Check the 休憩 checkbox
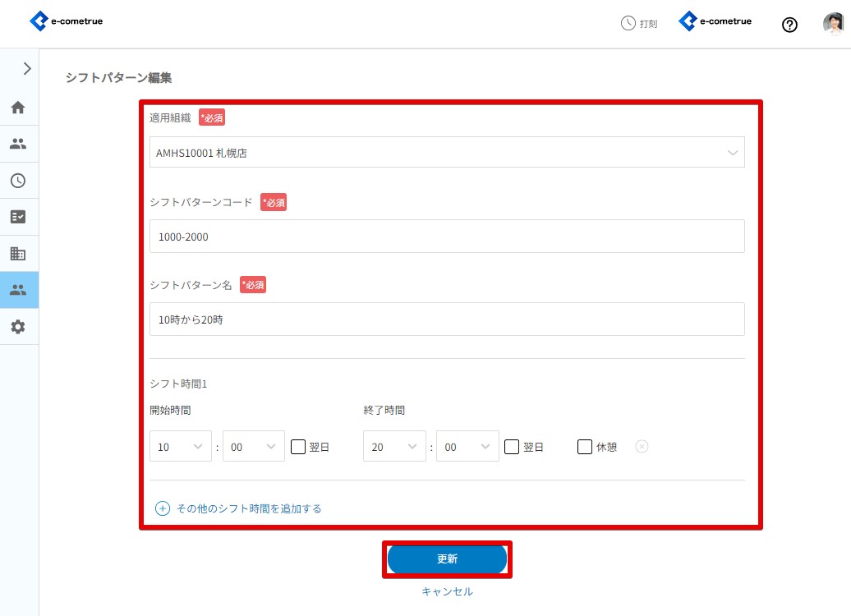 [x=585, y=447]
